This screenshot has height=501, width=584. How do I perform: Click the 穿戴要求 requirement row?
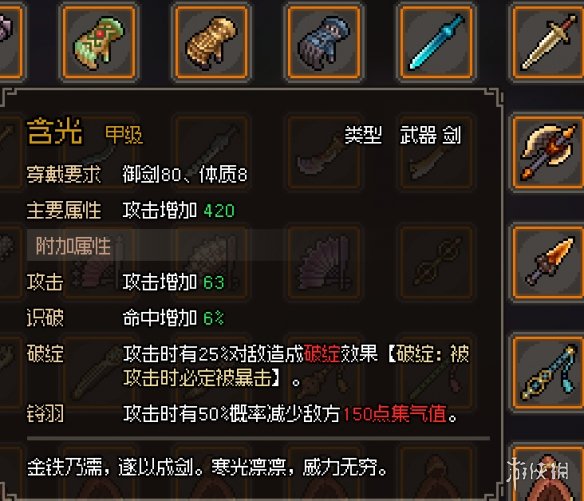[x=137, y=174]
